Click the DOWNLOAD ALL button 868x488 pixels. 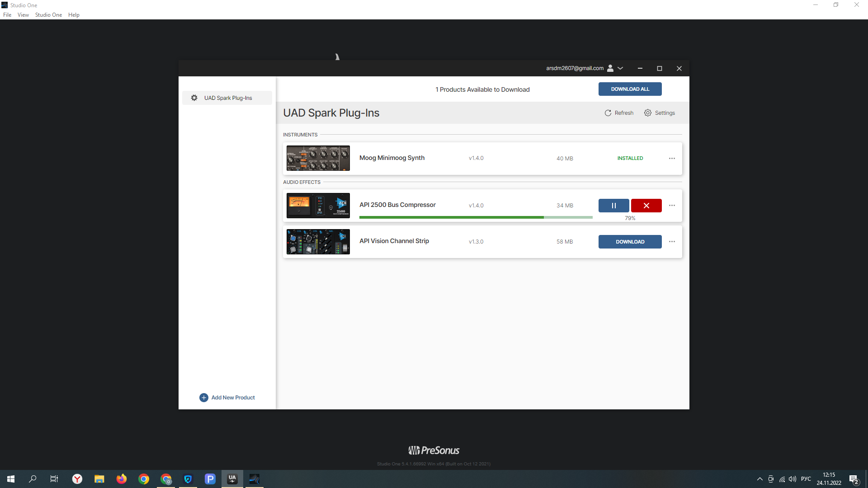(630, 89)
